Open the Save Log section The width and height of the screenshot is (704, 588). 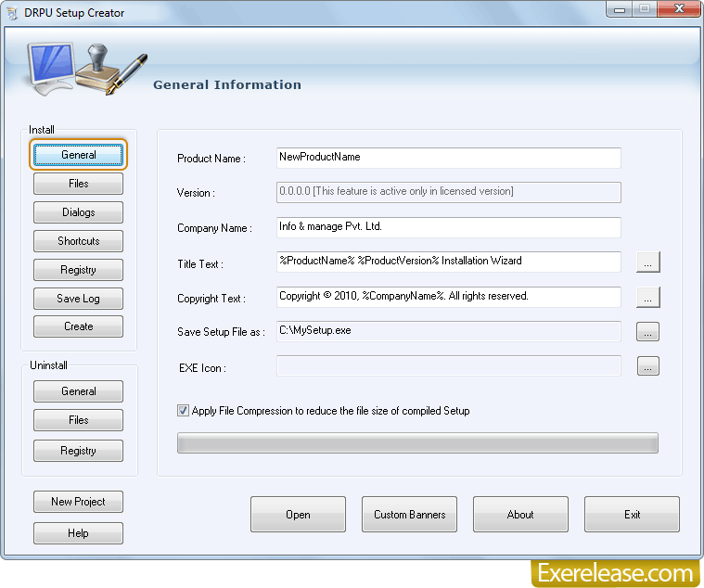click(x=78, y=299)
